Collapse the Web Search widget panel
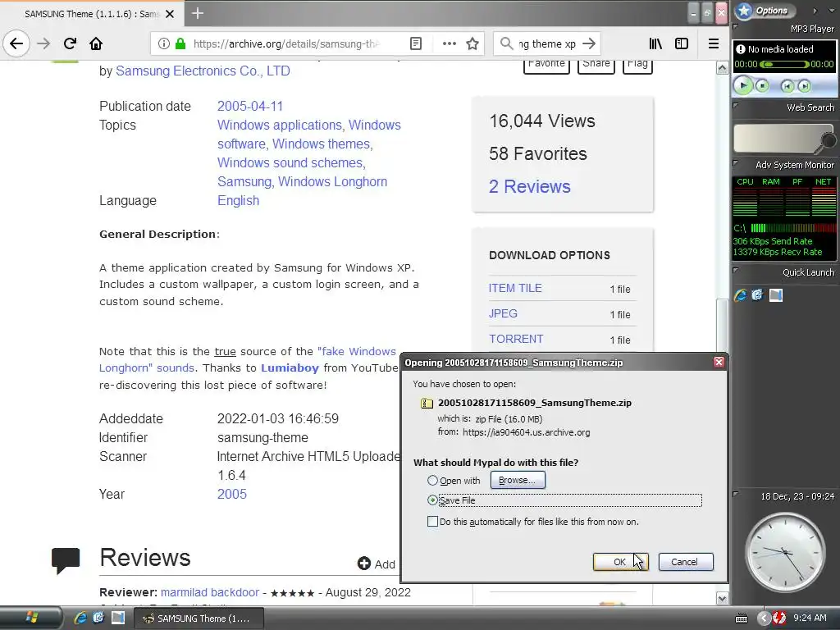840x630 pixels. (x=736, y=105)
